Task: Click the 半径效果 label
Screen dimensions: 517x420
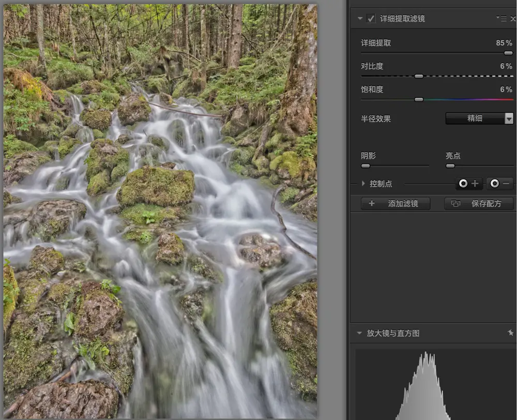Action: click(375, 119)
